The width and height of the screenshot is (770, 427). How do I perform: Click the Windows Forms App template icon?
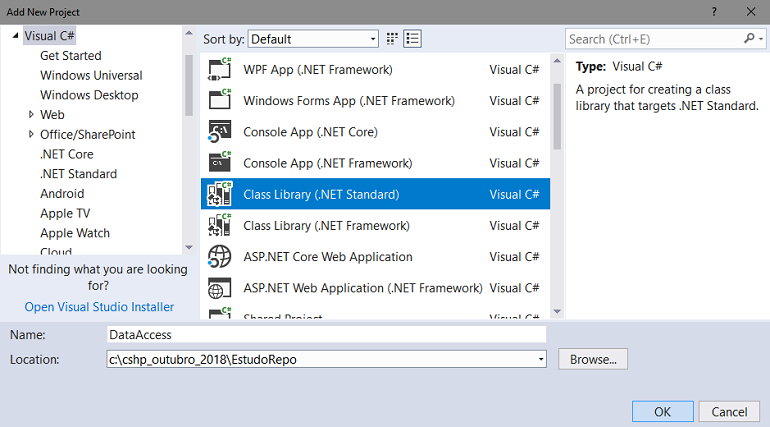coord(220,100)
